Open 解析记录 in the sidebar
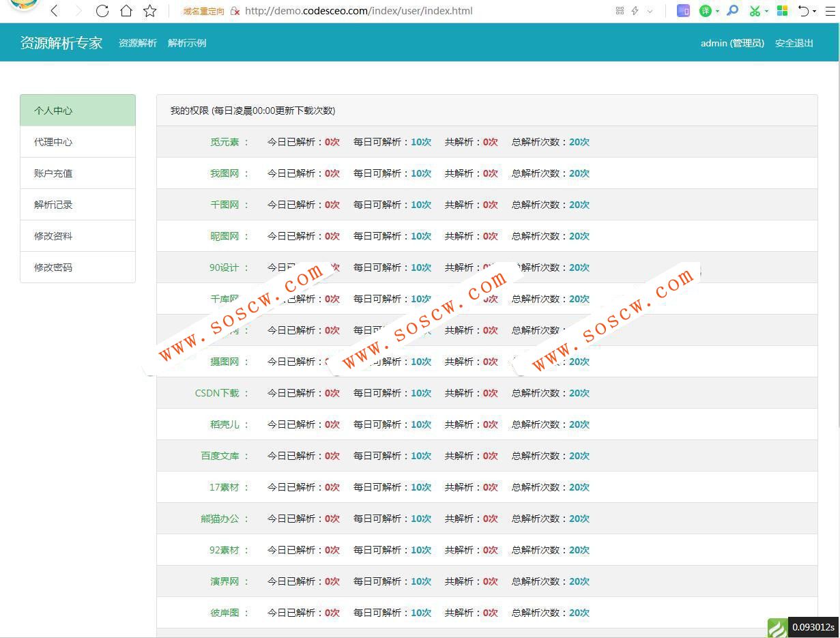840x638 pixels. 78,205
